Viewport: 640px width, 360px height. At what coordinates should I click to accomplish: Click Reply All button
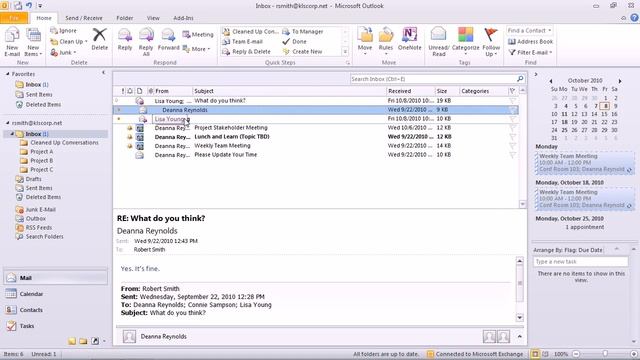[146, 42]
